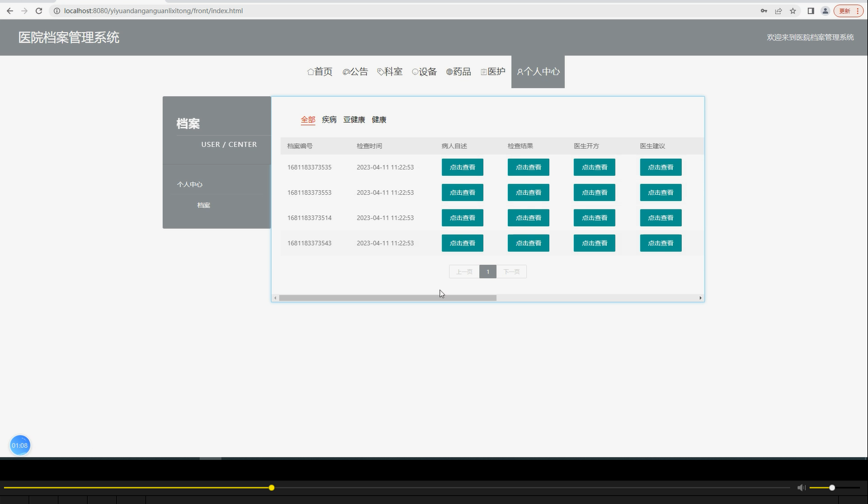Select the 全部 filter tab

pyautogui.click(x=308, y=120)
